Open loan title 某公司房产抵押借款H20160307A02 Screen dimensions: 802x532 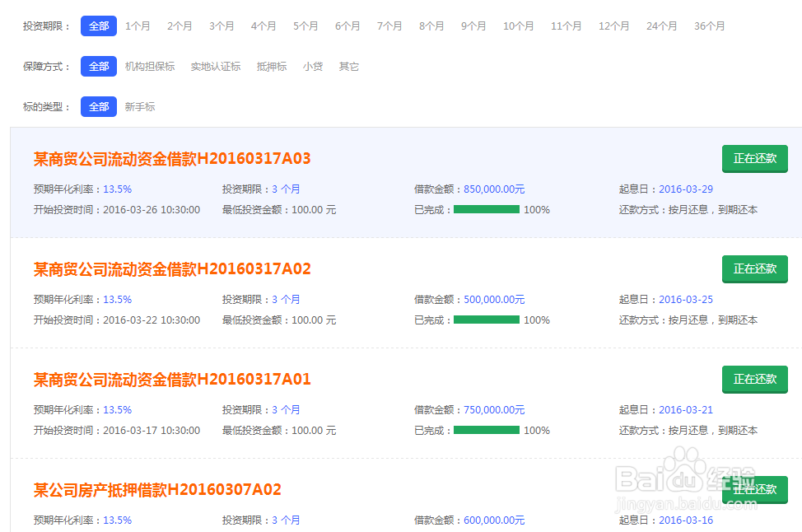pos(157,490)
